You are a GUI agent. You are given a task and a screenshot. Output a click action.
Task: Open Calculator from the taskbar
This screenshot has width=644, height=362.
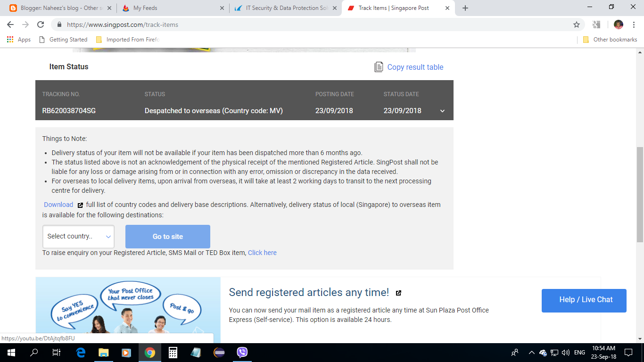pos(173,353)
